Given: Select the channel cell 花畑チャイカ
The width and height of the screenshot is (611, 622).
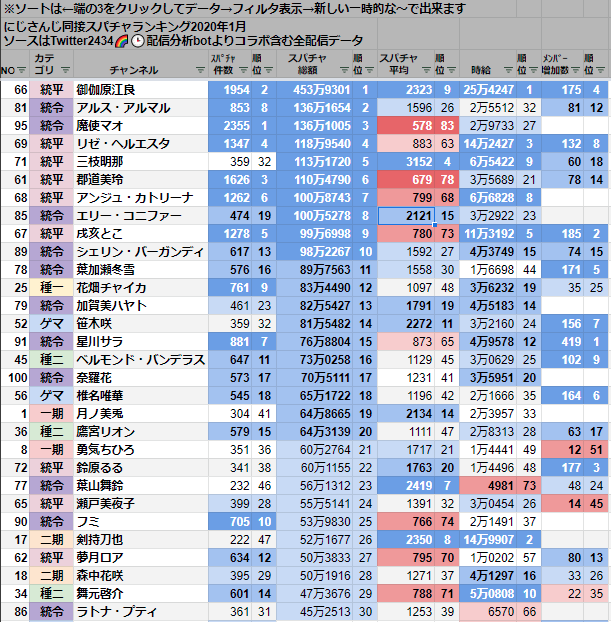Looking at the screenshot, I should click(140, 288).
